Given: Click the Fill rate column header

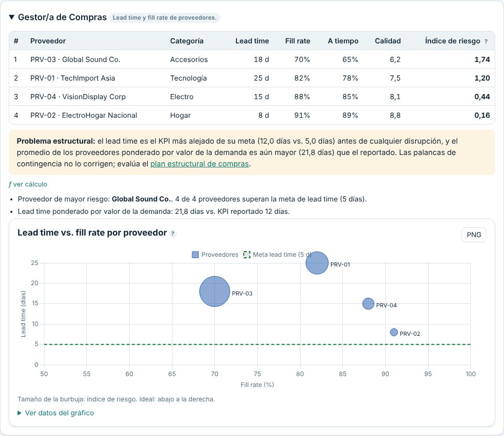Looking at the screenshot, I should click(297, 41).
